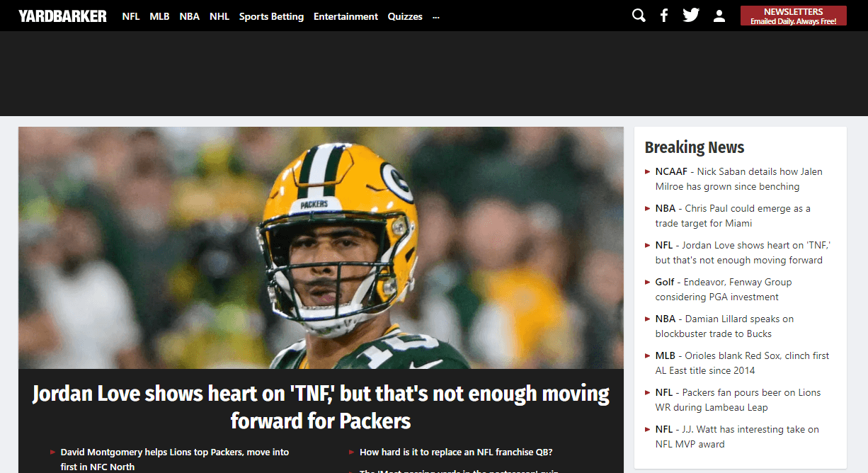868x473 pixels.
Task: Open the MLB menu
Action: [x=159, y=16]
